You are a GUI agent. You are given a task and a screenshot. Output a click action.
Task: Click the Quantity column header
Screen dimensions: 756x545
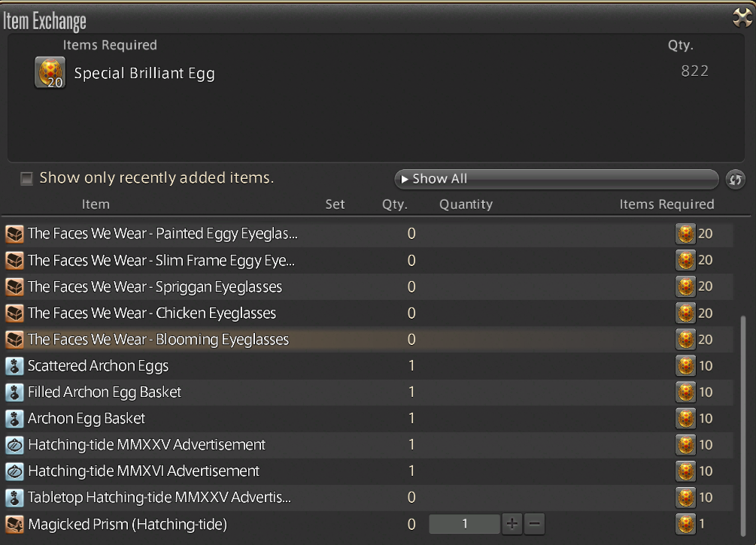coord(466,204)
